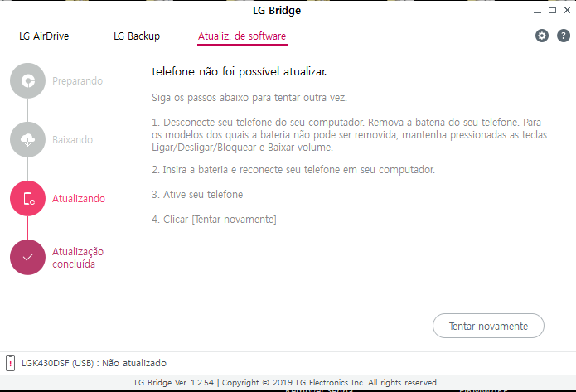Click the Atualização concluída step label
Viewport: 576px width, 392px height.
pyautogui.click(x=78, y=258)
